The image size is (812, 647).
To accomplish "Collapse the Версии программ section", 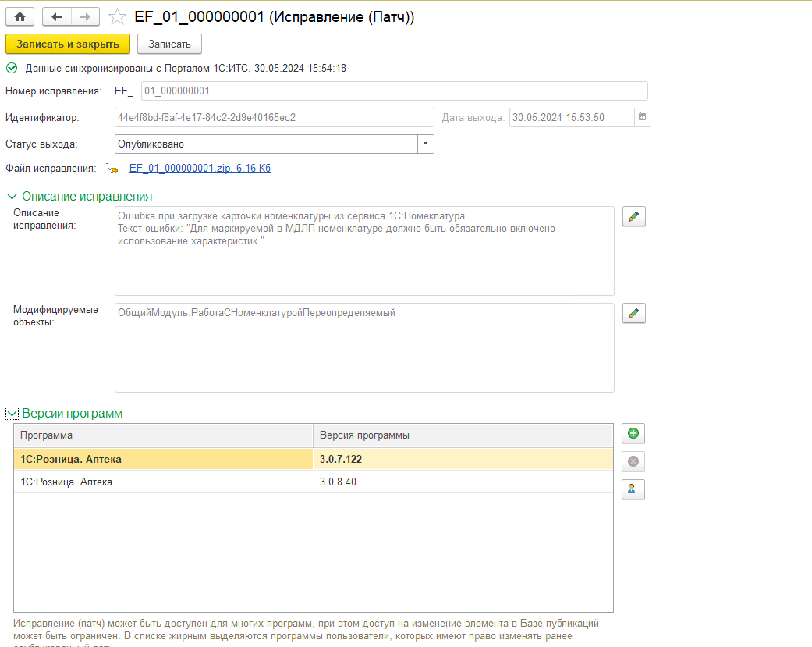I will coord(12,414).
